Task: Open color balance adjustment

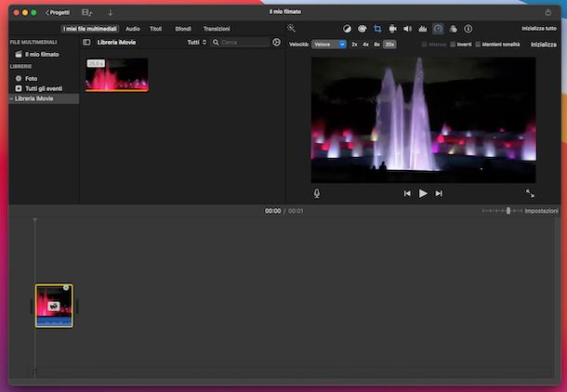Action: (x=347, y=29)
